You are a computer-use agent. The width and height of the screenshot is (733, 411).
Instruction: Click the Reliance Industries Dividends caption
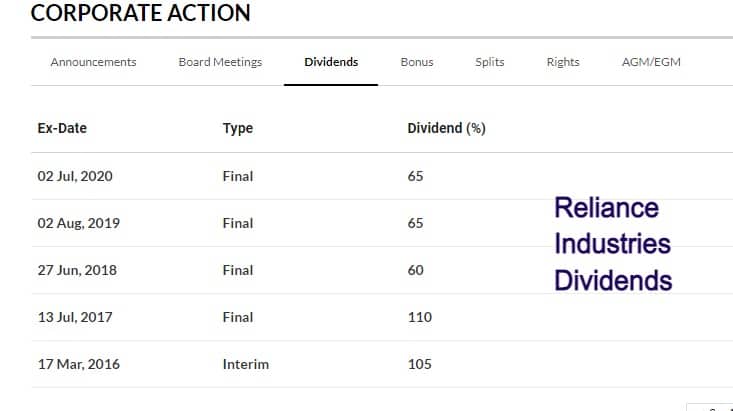coord(613,244)
